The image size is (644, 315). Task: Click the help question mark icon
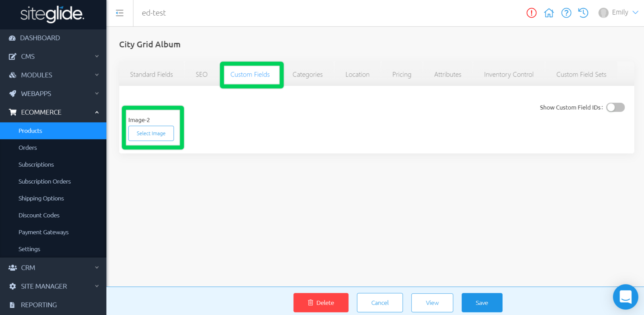566,13
